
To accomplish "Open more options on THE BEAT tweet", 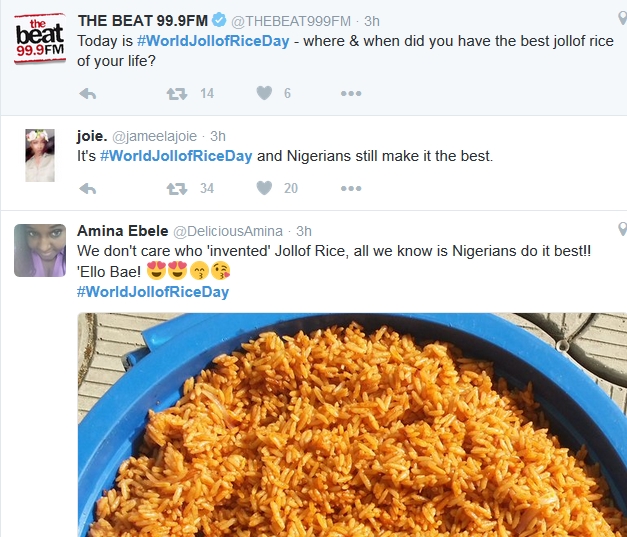I will tap(350, 93).
